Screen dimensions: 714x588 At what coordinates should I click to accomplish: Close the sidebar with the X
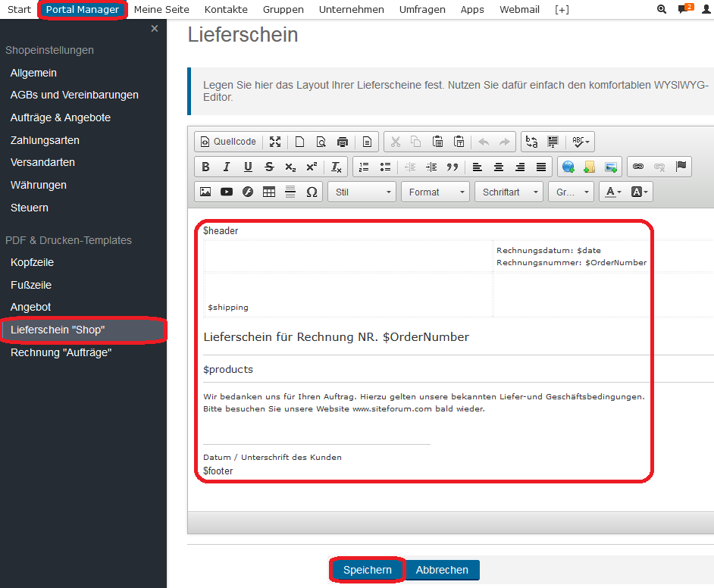tap(155, 29)
